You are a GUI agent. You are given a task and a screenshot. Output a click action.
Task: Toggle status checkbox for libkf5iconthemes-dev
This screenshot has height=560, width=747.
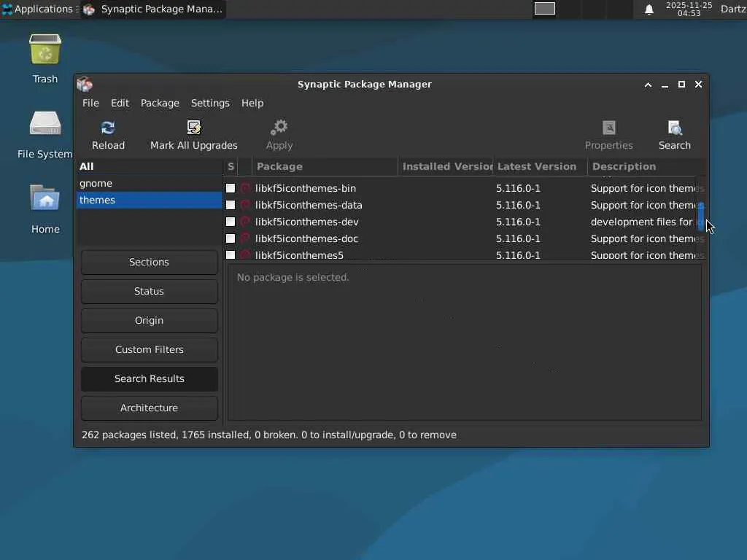(231, 222)
